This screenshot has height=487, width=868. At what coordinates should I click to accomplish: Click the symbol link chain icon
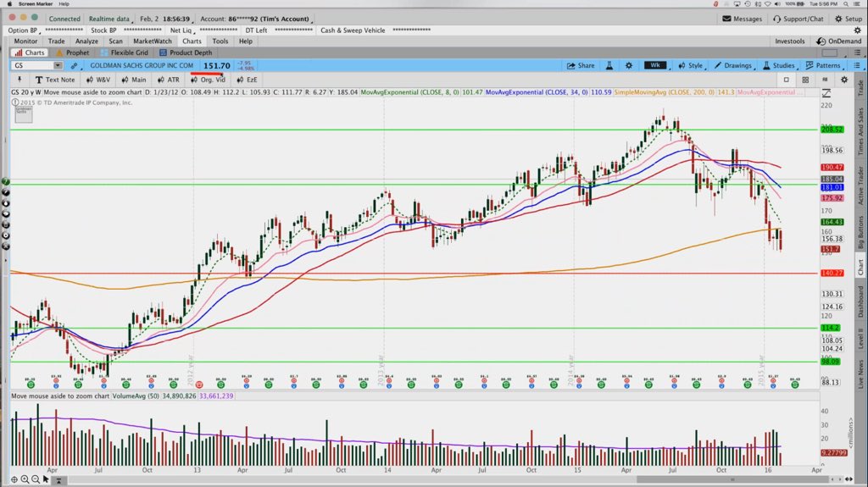[x=74, y=65]
